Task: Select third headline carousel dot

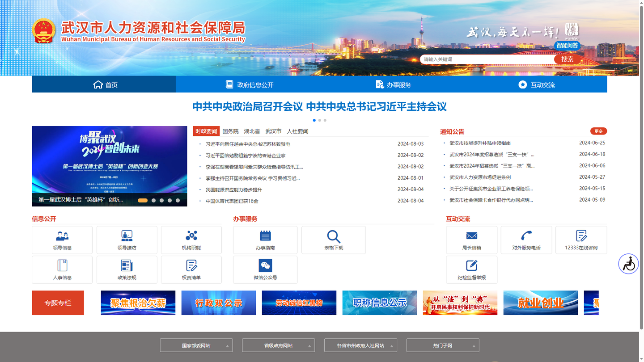Action: point(325,120)
